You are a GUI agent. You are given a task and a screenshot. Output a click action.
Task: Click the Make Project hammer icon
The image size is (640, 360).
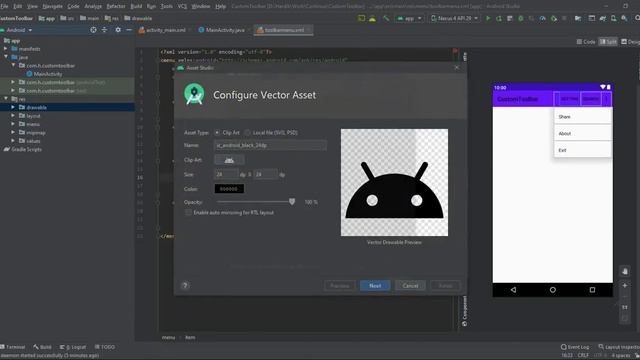click(x=386, y=18)
